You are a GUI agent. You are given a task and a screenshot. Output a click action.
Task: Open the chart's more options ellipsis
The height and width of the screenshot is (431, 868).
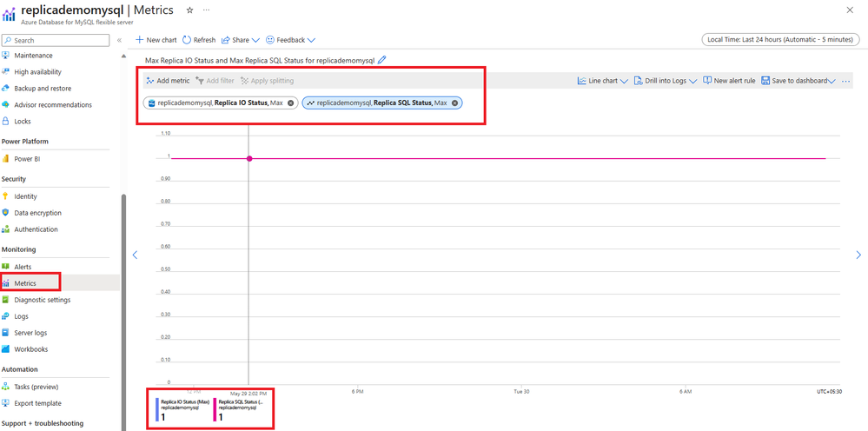click(x=845, y=82)
